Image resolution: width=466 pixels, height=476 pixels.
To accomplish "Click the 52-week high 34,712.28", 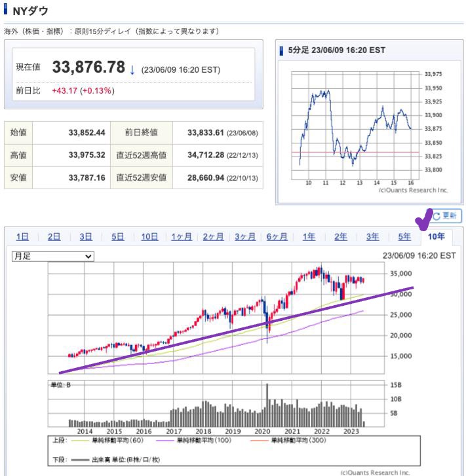I will click(x=206, y=155).
